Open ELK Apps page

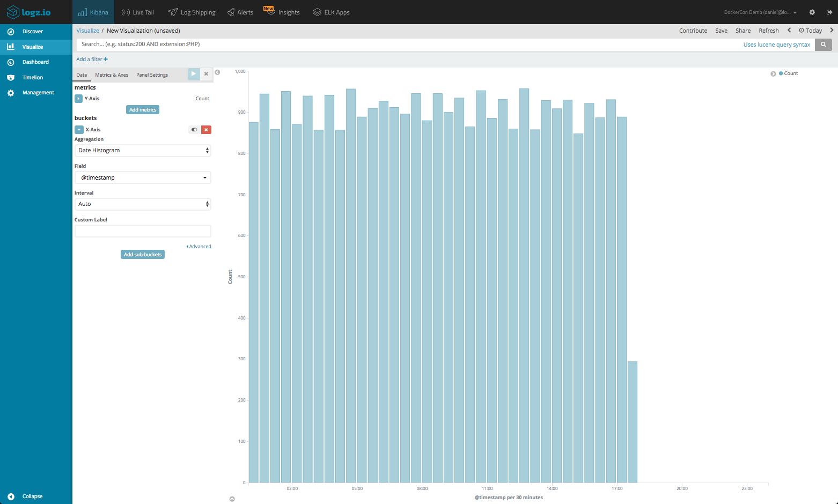pyautogui.click(x=332, y=12)
